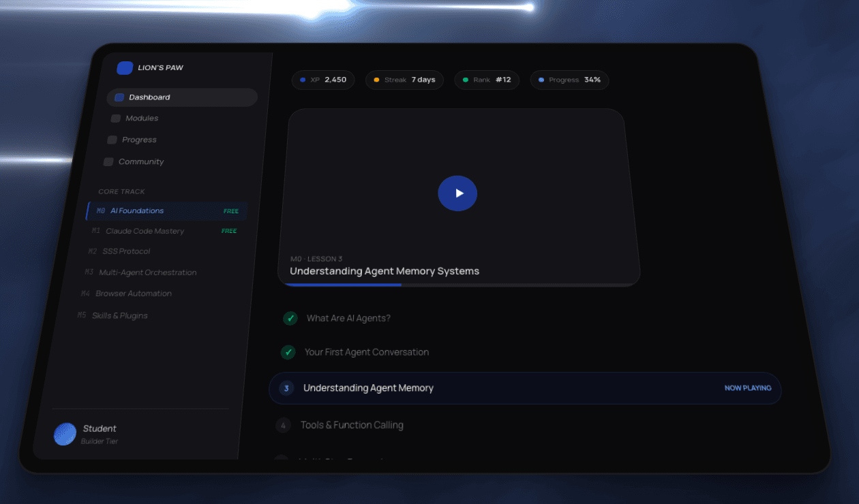The width and height of the screenshot is (859, 504).
Task: Click the NOW PLAYING label
Action: 748,388
